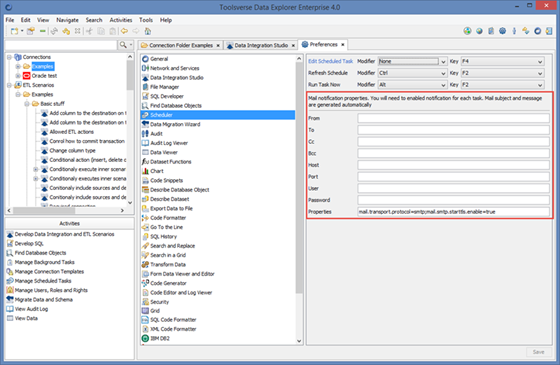
Task: Open the Tools menu
Action: 146,20
